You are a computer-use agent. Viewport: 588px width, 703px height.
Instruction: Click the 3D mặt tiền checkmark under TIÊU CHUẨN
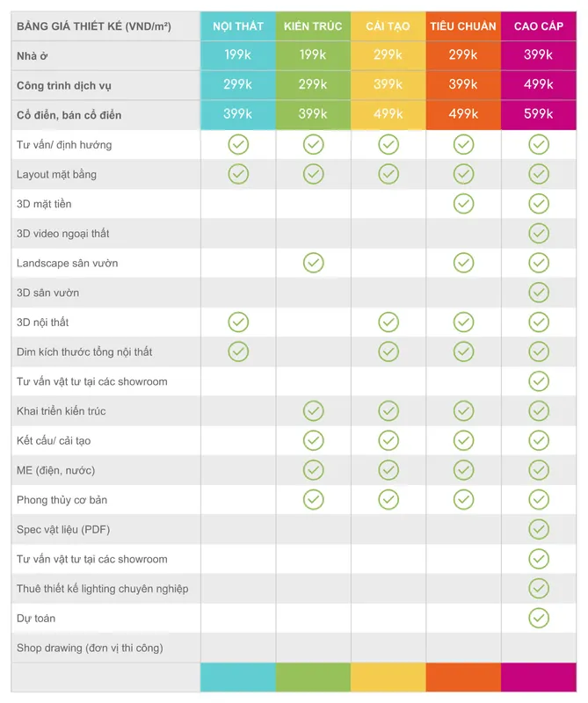(463, 204)
